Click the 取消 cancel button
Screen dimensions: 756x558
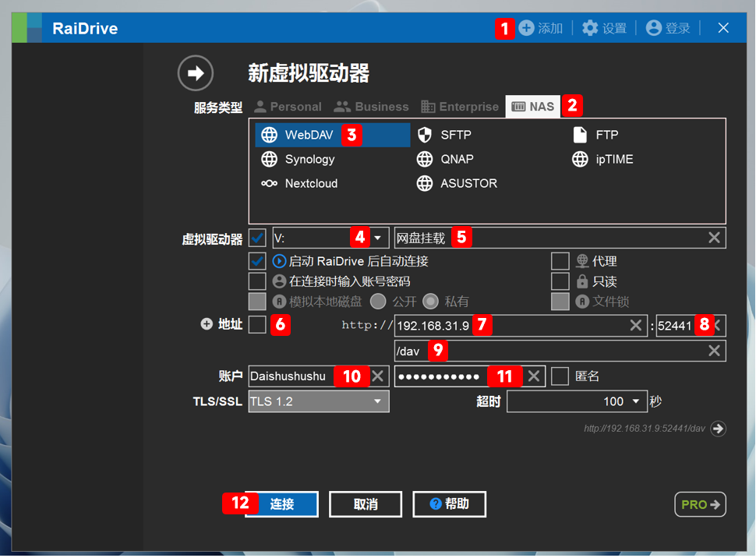(366, 504)
